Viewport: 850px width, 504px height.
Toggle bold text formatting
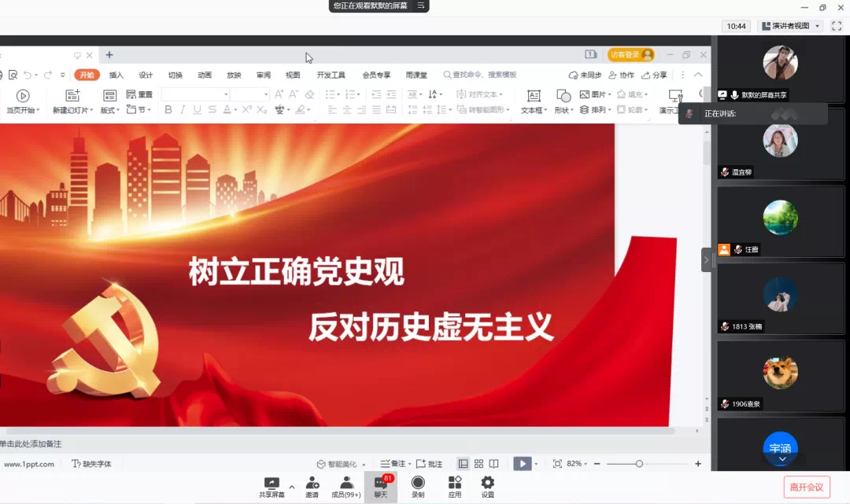point(168,110)
